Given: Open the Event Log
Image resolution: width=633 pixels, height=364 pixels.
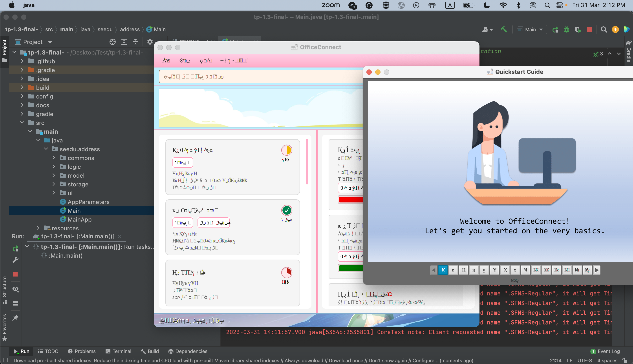Looking at the screenshot, I should click(605, 351).
